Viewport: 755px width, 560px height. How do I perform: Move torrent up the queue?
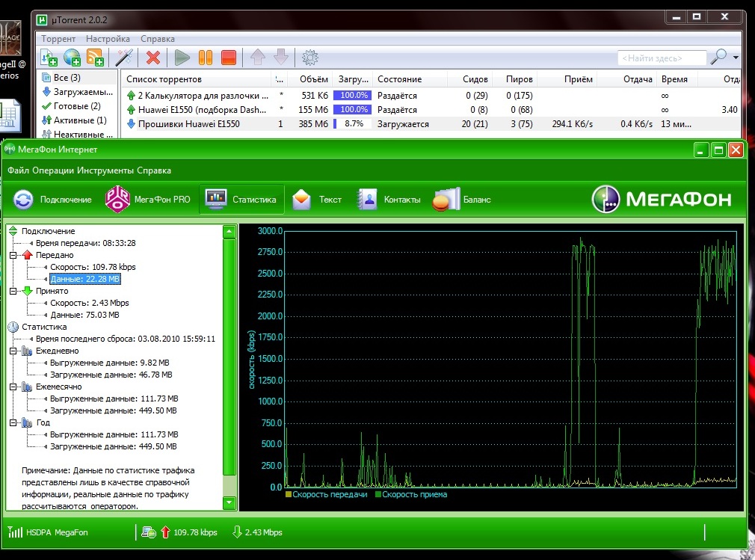pyautogui.click(x=258, y=58)
